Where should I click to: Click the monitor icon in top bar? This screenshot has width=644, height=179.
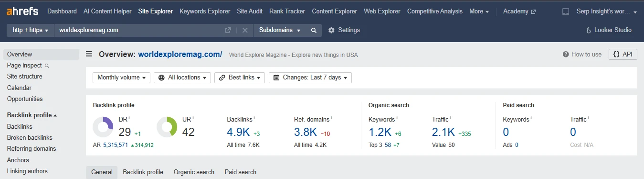coord(566,11)
